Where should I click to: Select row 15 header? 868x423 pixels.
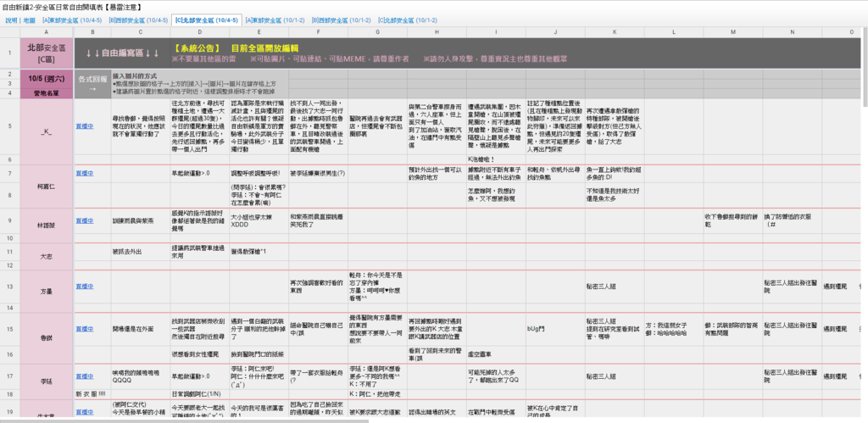9,329
